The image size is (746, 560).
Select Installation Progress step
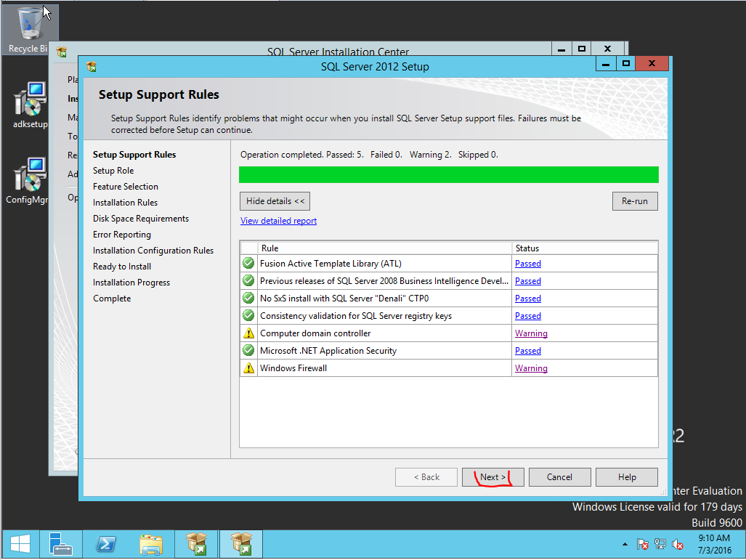click(131, 283)
